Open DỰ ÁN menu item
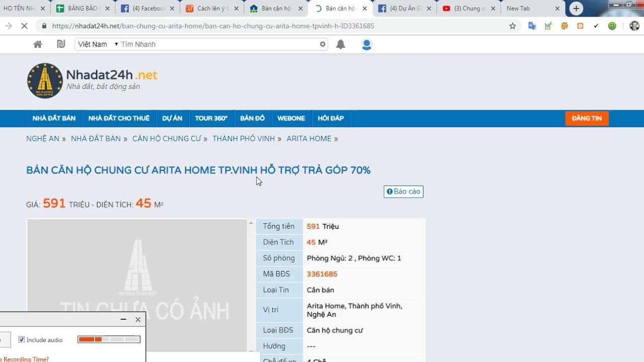 172,119
